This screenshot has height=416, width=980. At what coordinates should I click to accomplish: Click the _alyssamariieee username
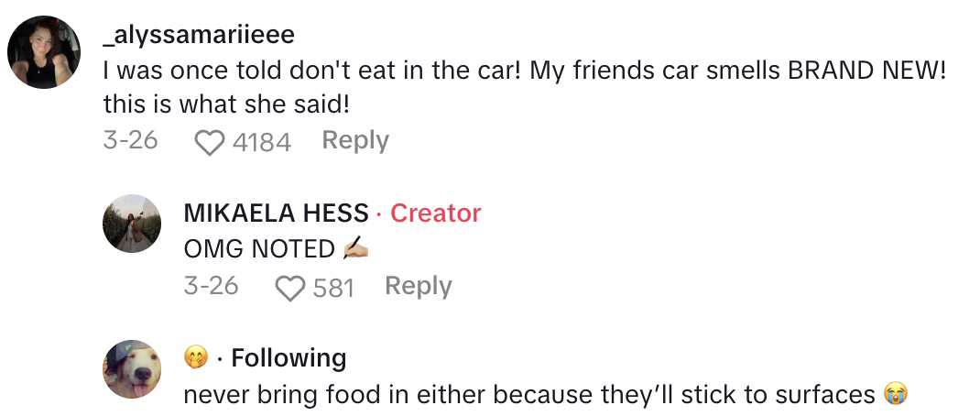[199, 34]
